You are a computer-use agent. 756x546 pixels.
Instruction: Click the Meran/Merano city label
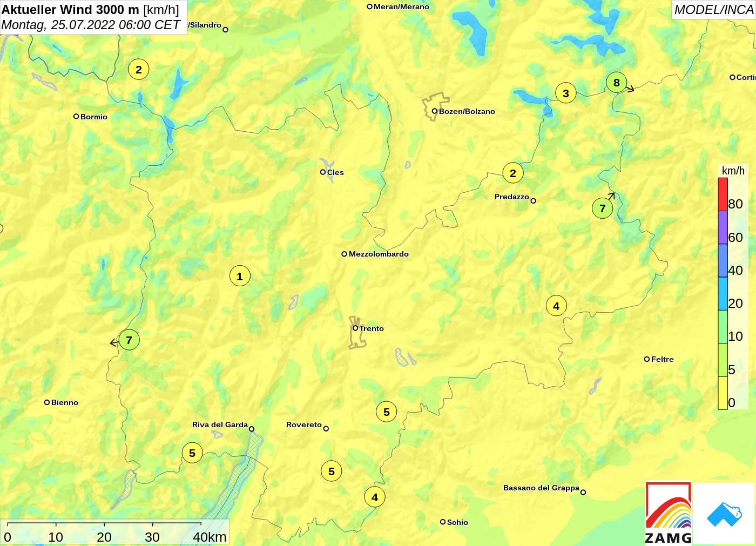point(401,6)
